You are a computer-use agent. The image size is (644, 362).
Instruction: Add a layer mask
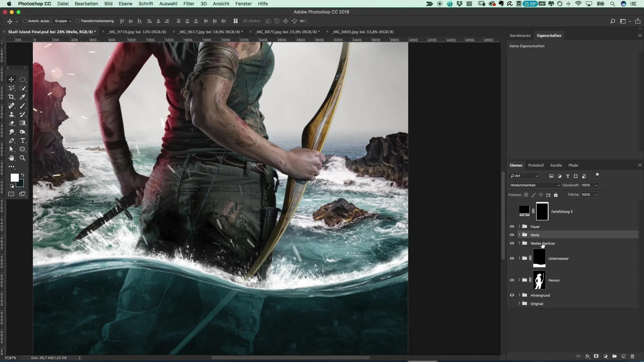coord(596,356)
